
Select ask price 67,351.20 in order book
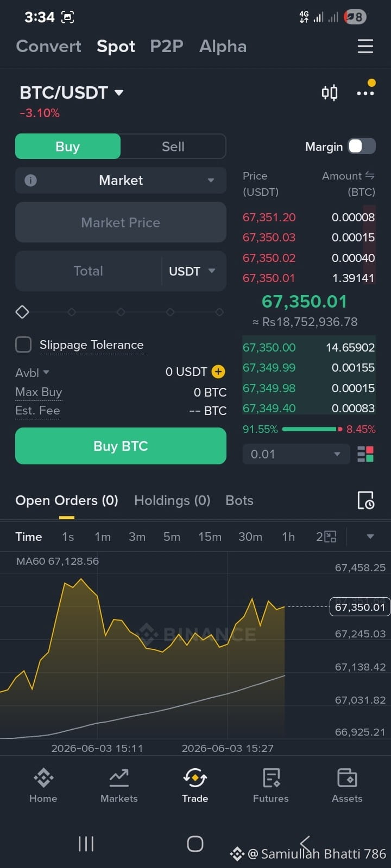click(269, 217)
